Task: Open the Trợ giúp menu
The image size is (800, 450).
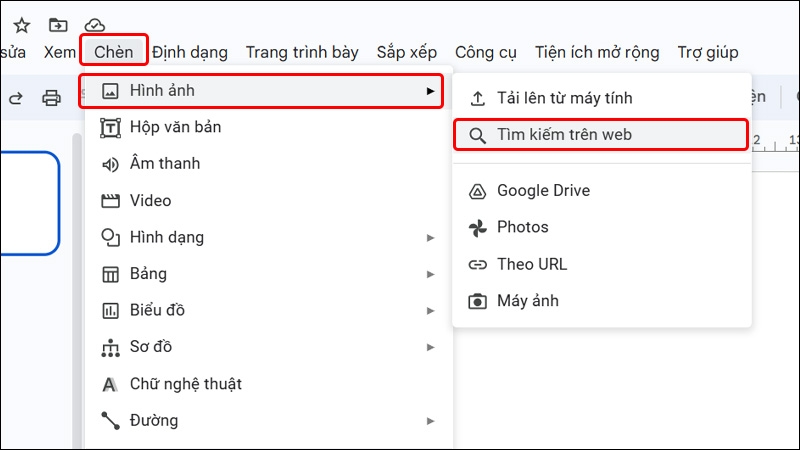Action: [708, 52]
